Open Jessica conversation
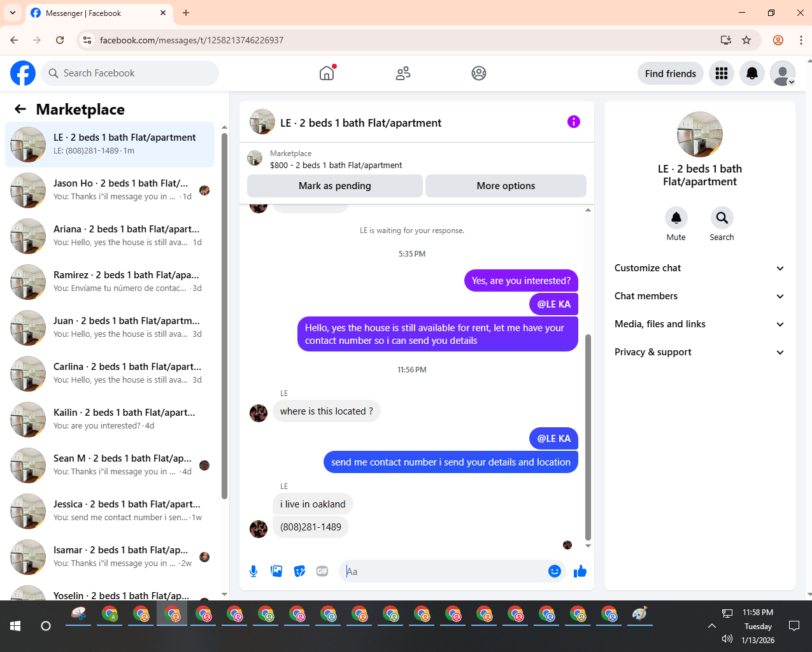Screen dimensions: 812x652 [110, 511]
